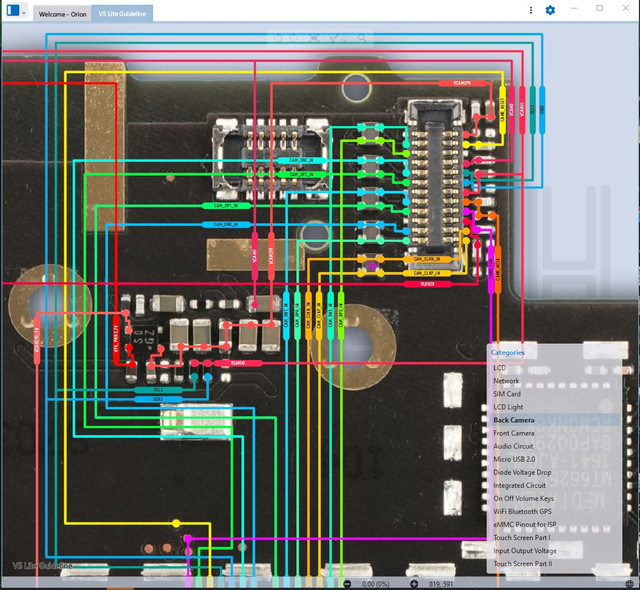Click the CAM_DN2_IN signal label

(x=301, y=160)
